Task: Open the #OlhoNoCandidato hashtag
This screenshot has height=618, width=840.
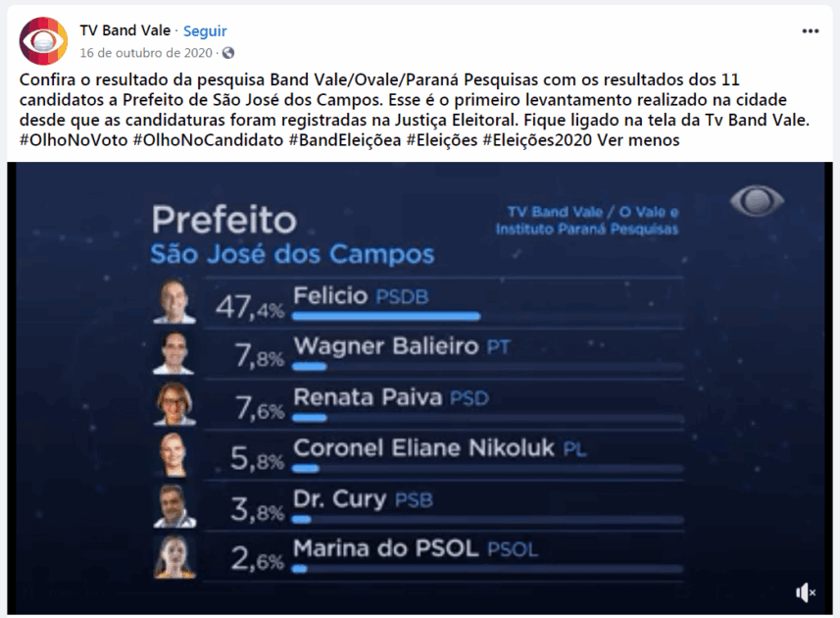Action: pos(193,140)
